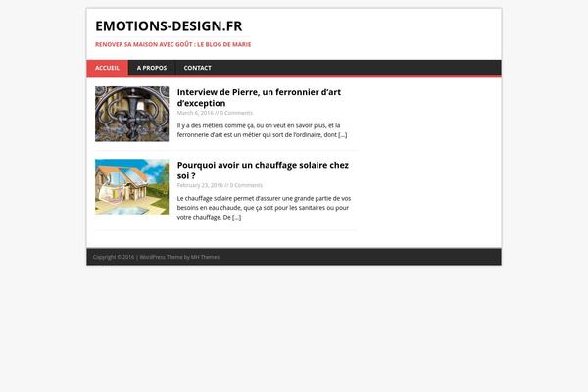Open article 'Interview de Pierre, un ferronnier d'art'
The height and width of the screenshot is (392, 588).
point(259,98)
